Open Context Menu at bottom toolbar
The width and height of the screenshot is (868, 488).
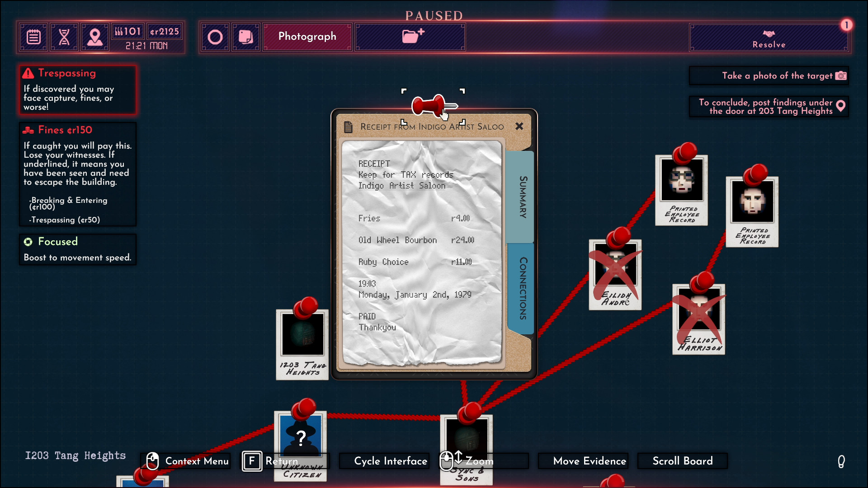(187, 460)
